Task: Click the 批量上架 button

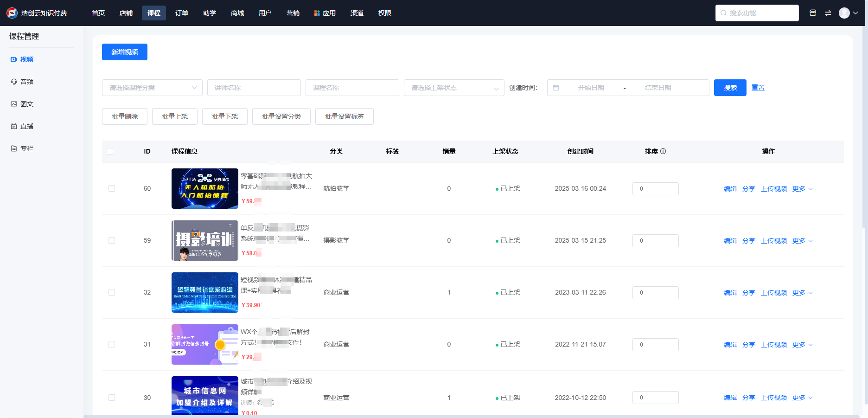Action: [175, 116]
